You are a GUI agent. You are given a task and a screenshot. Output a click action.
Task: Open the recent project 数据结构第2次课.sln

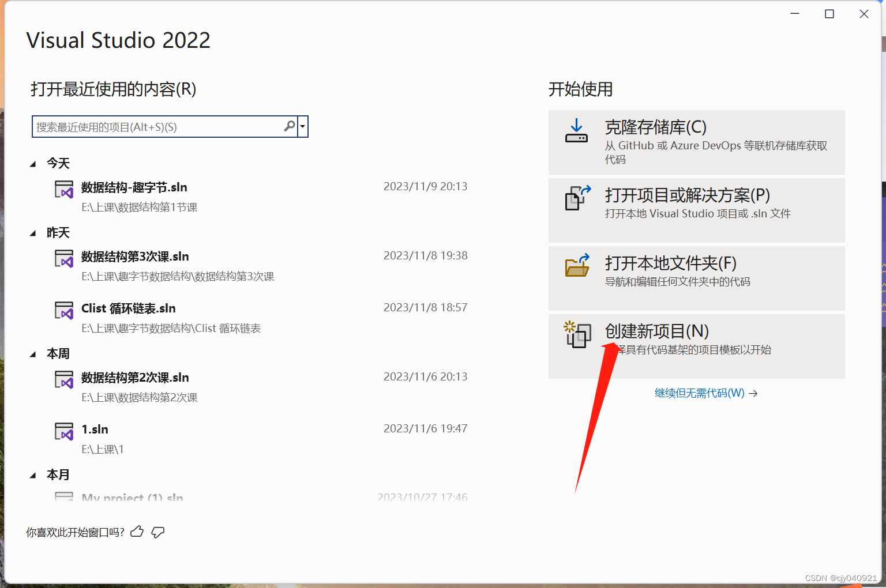[x=134, y=378]
